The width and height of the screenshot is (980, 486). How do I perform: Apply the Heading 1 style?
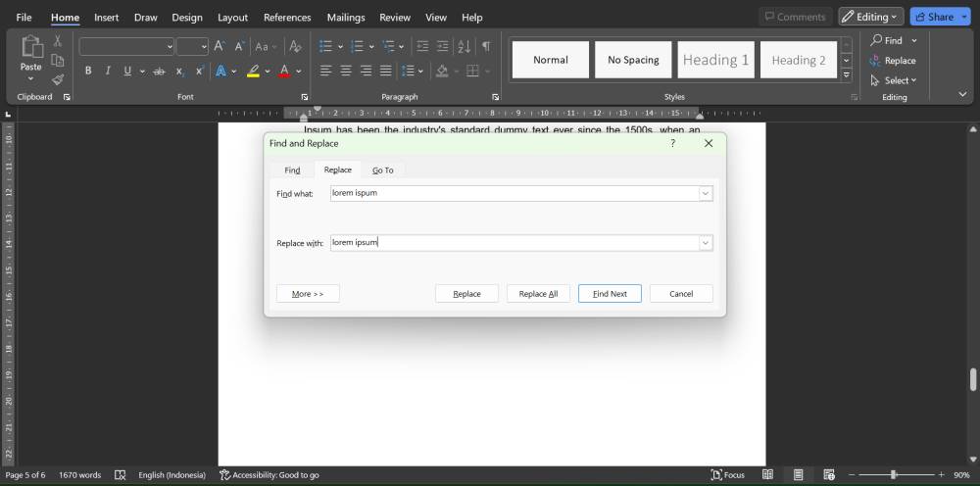coord(715,60)
